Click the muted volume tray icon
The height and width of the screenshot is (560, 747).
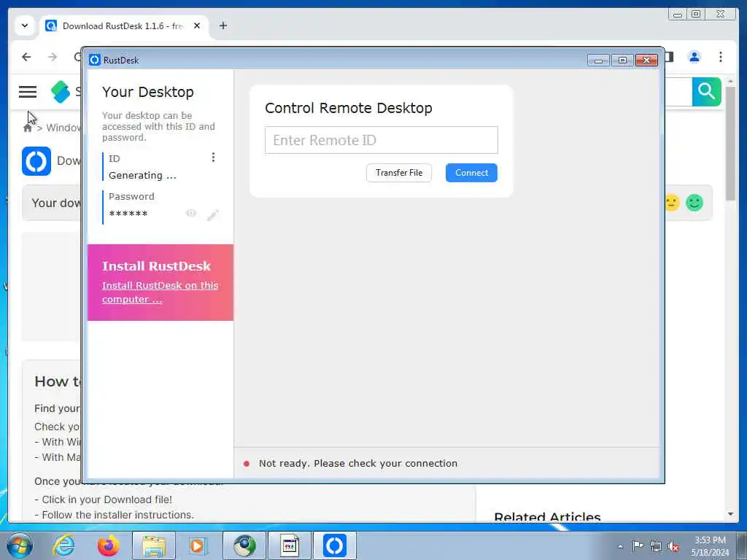click(673, 547)
